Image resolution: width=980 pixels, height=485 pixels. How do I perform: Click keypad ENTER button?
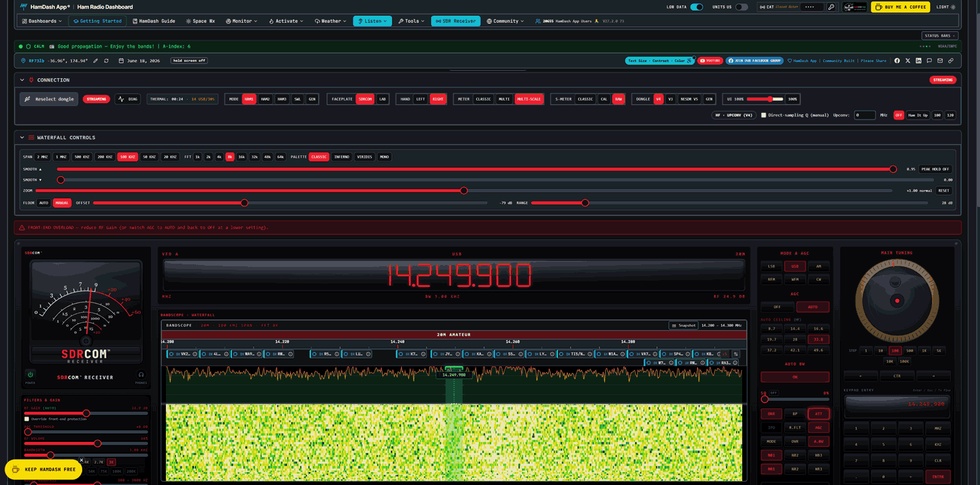(938, 477)
